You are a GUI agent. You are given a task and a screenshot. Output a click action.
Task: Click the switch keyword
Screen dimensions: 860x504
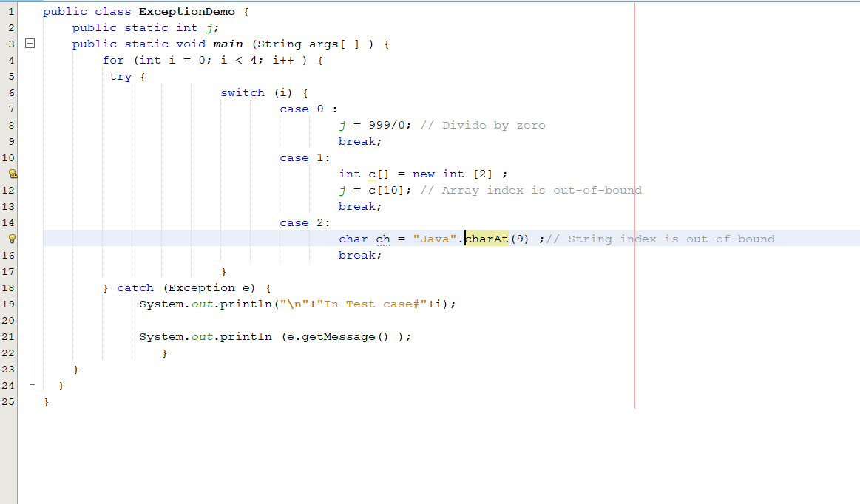click(243, 92)
